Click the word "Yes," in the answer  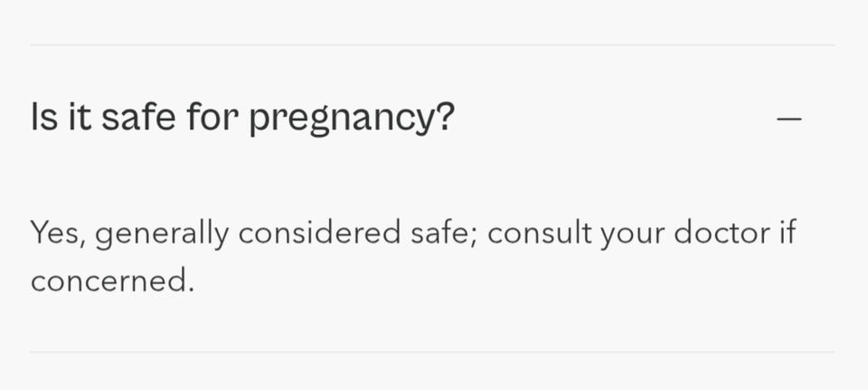[x=58, y=233]
